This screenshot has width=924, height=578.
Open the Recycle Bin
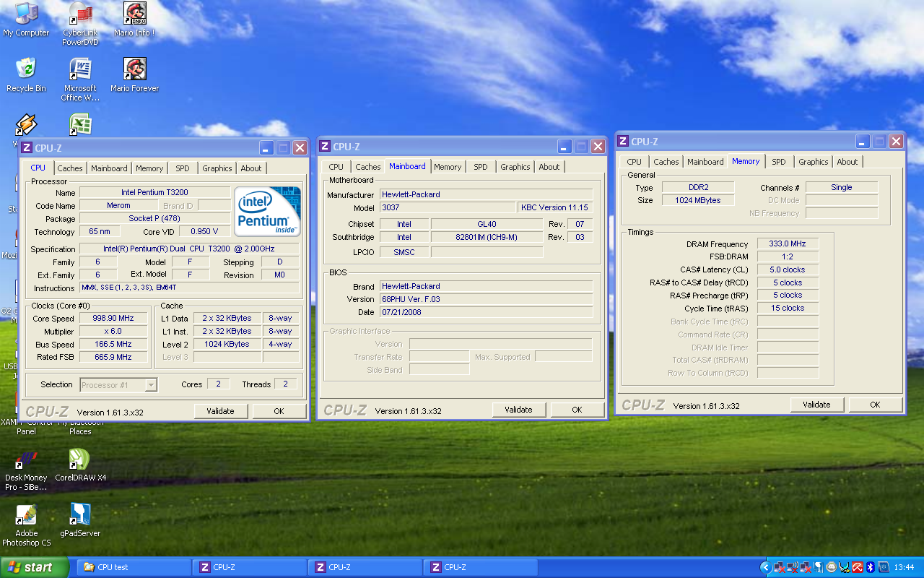pyautogui.click(x=26, y=75)
